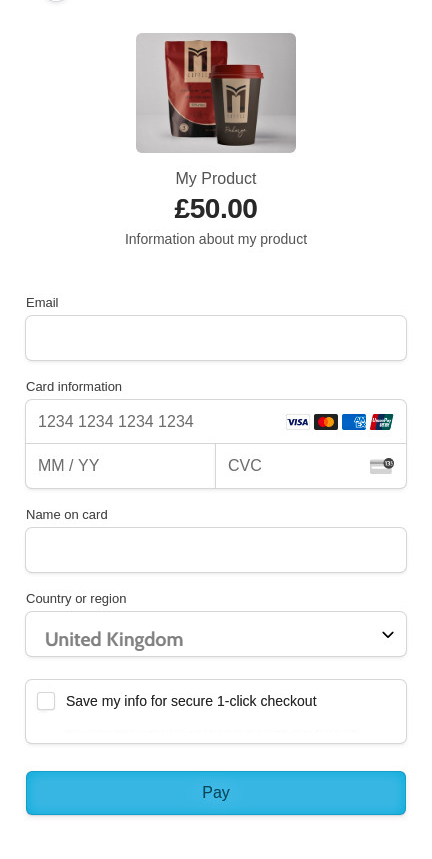Screen dimensions: 432x859
Task: Click the chevron arrow beside United Kingdom
Action: 388,634
